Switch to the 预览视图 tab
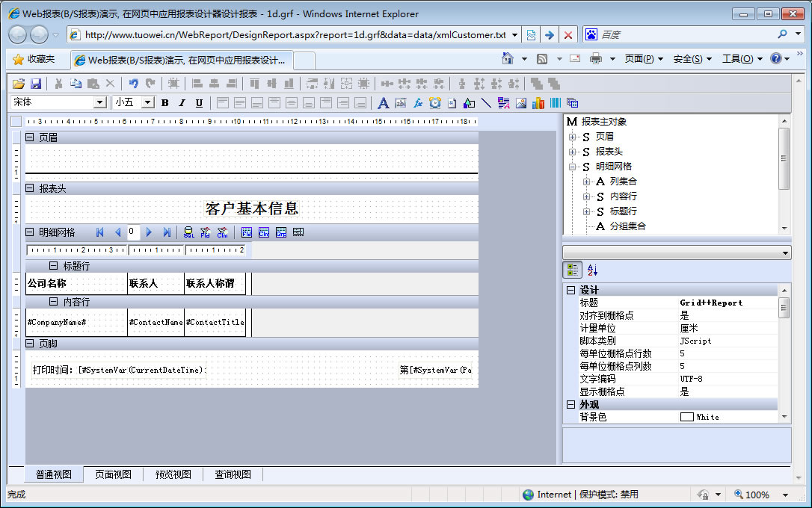This screenshot has height=508, width=812. point(173,474)
